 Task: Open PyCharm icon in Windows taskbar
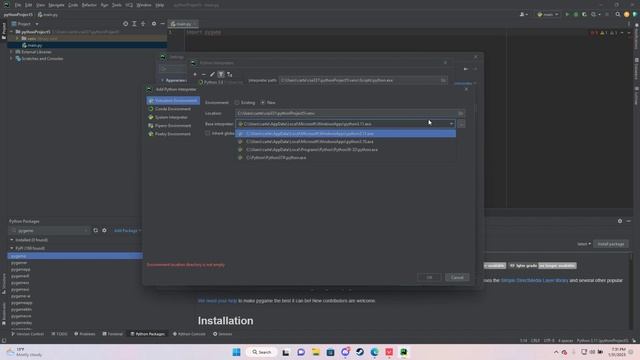[404, 352]
